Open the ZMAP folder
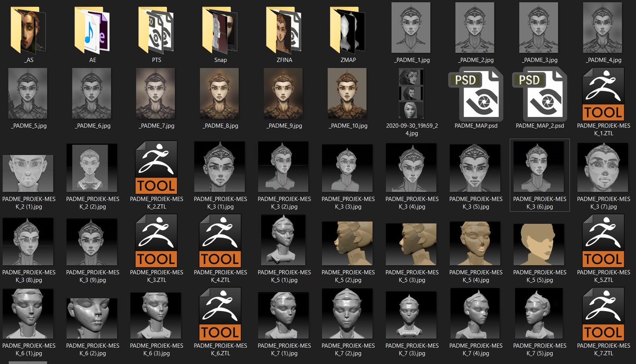Viewport: 636px width, 364px height. pyautogui.click(x=348, y=30)
